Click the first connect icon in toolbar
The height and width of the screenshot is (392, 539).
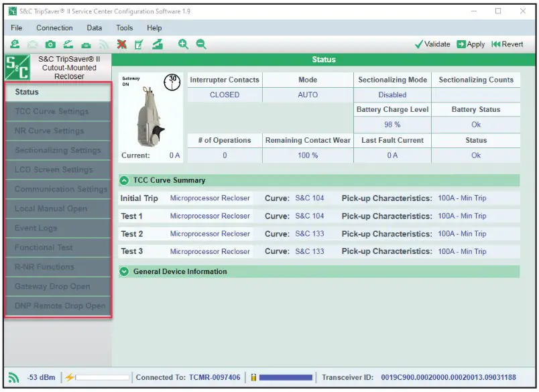coord(15,44)
